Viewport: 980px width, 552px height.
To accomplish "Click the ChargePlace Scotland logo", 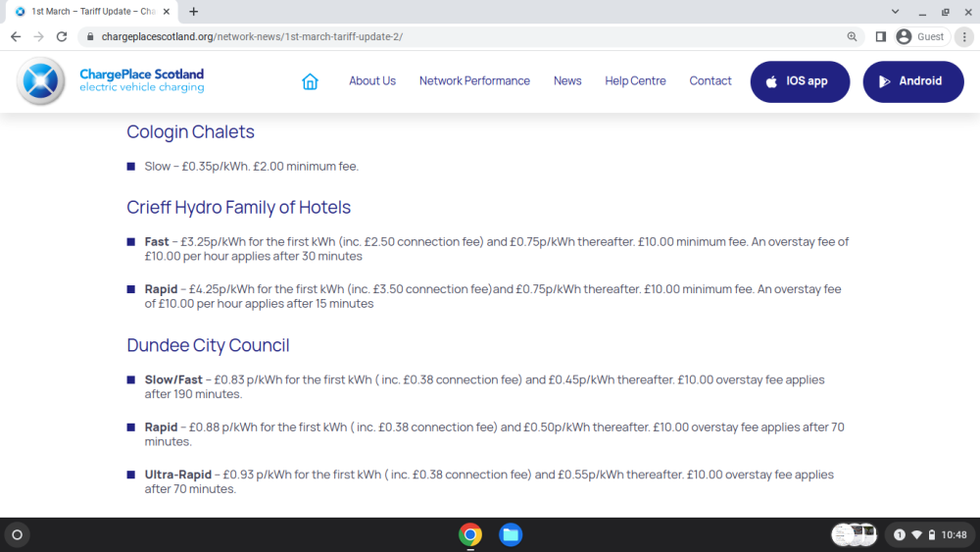I will (112, 81).
